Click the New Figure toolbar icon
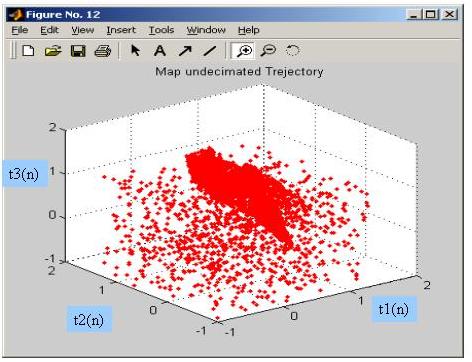Image resolution: width=472 pixels, height=362 pixels. point(28,51)
